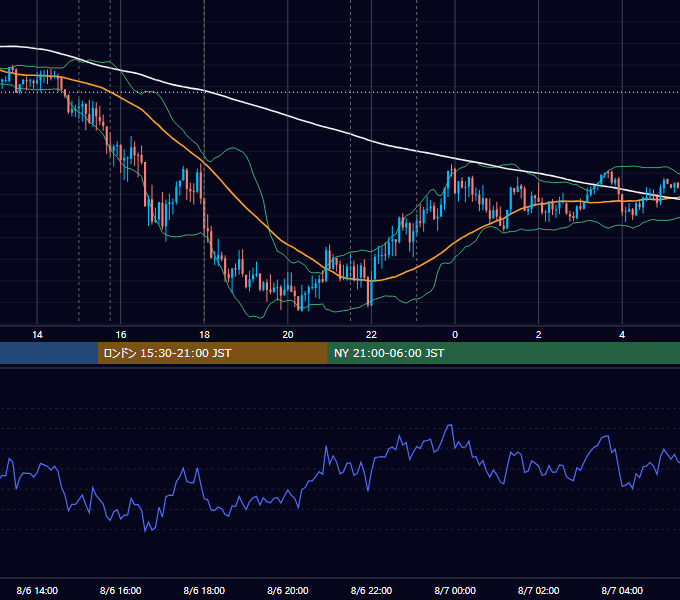Click the 4 hour label on price chart axis
The image size is (680, 600).
tap(622, 335)
